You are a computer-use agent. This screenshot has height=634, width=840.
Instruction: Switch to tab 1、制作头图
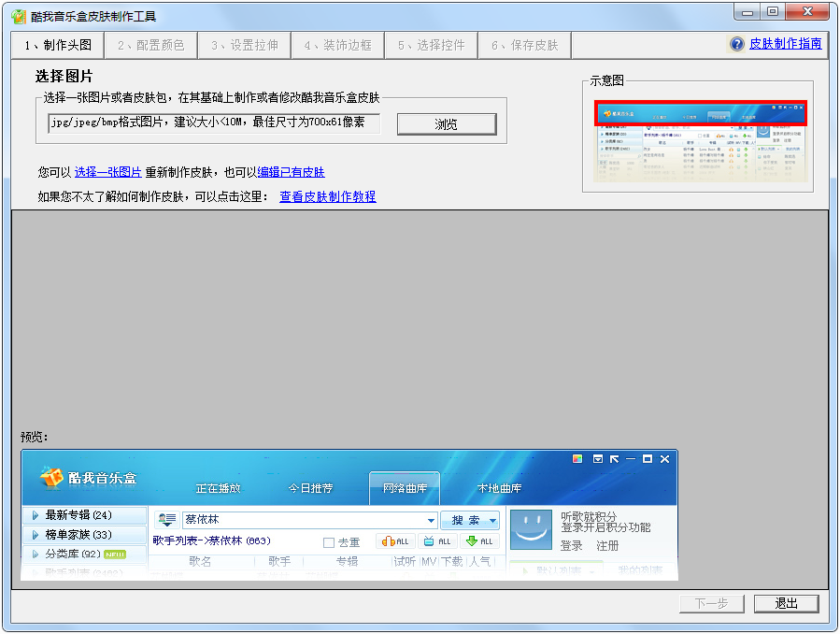pyautogui.click(x=58, y=46)
